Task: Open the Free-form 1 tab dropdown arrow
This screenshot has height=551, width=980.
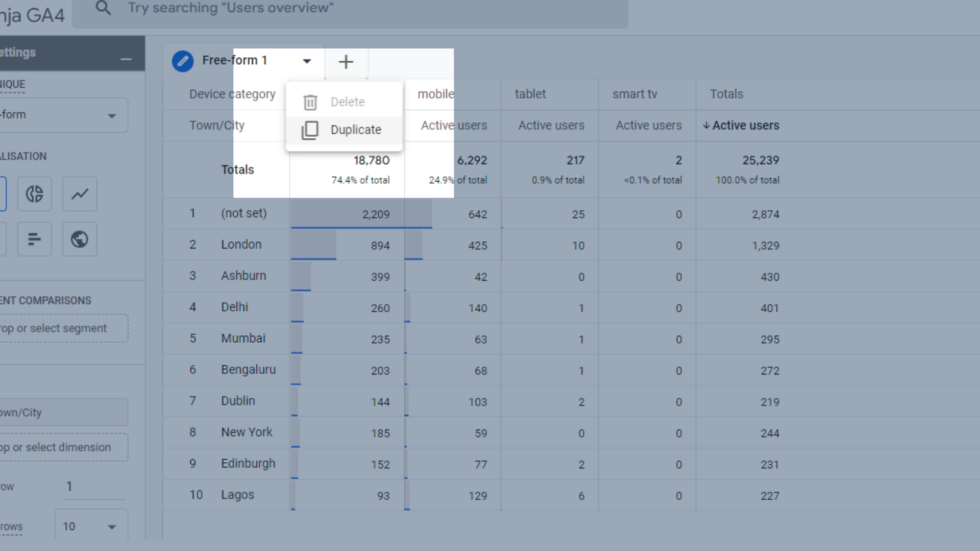Action: (x=307, y=61)
